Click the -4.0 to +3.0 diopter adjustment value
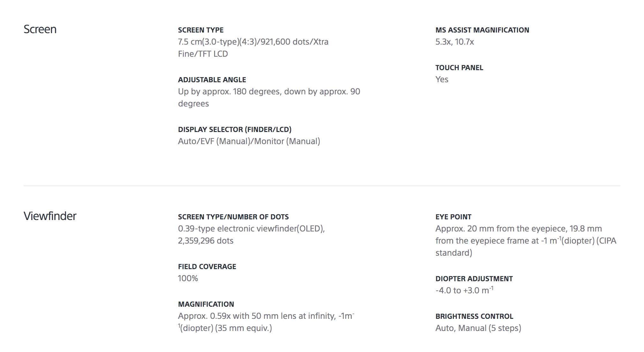 [x=464, y=290]
